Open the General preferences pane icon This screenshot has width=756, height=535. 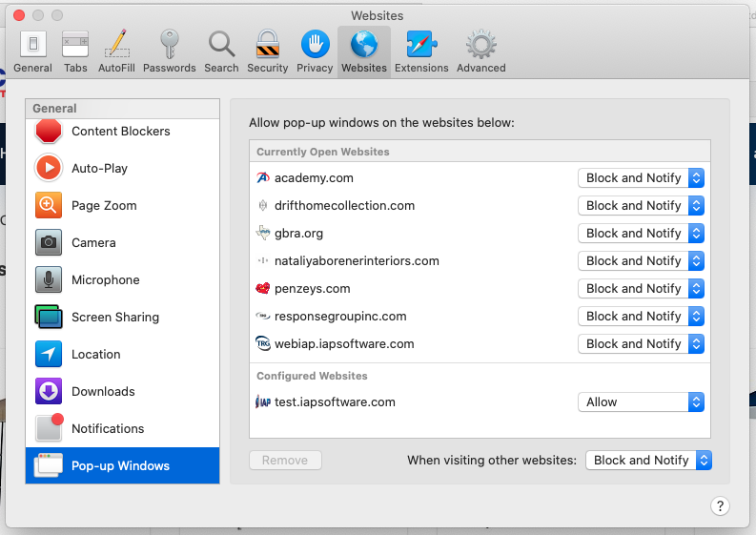(x=32, y=45)
